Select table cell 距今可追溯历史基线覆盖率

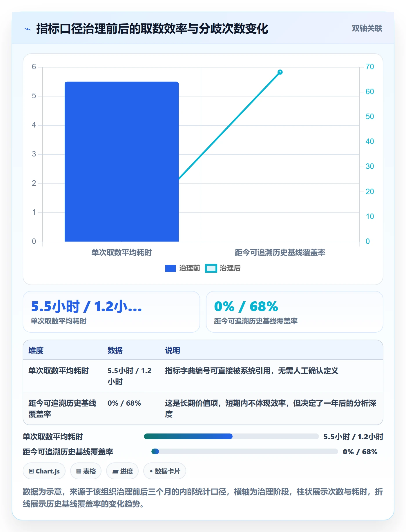pyautogui.click(x=62, y=409)
